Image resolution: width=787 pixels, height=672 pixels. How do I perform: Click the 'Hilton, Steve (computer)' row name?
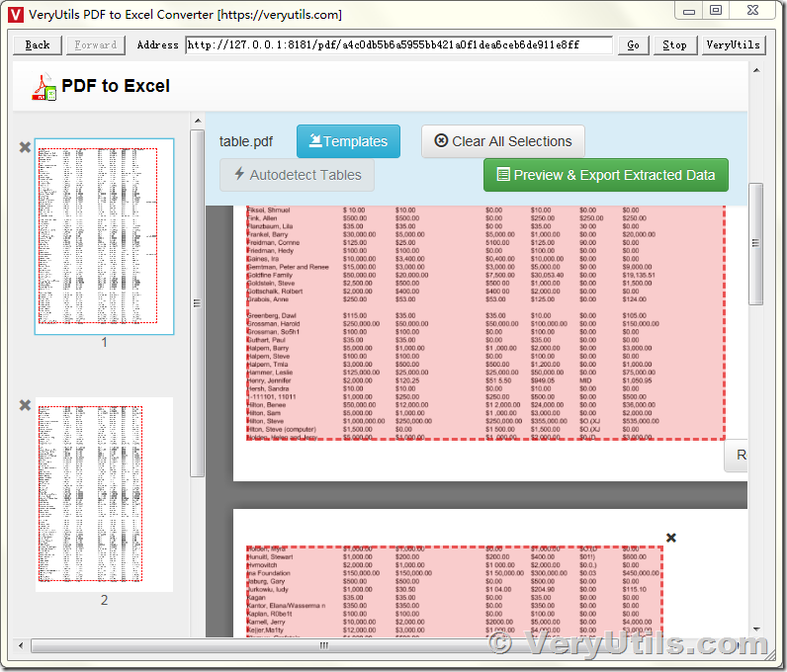(281, 429)
